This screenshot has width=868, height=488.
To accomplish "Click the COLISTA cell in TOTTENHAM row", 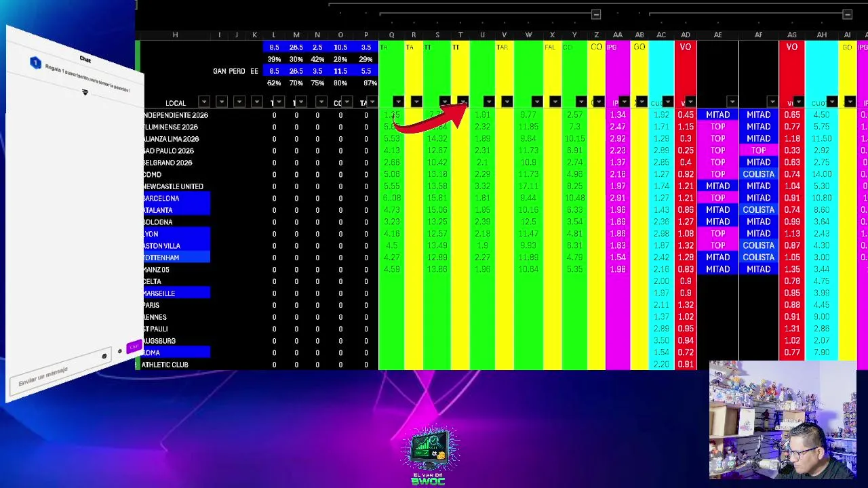I will point(758,258).
